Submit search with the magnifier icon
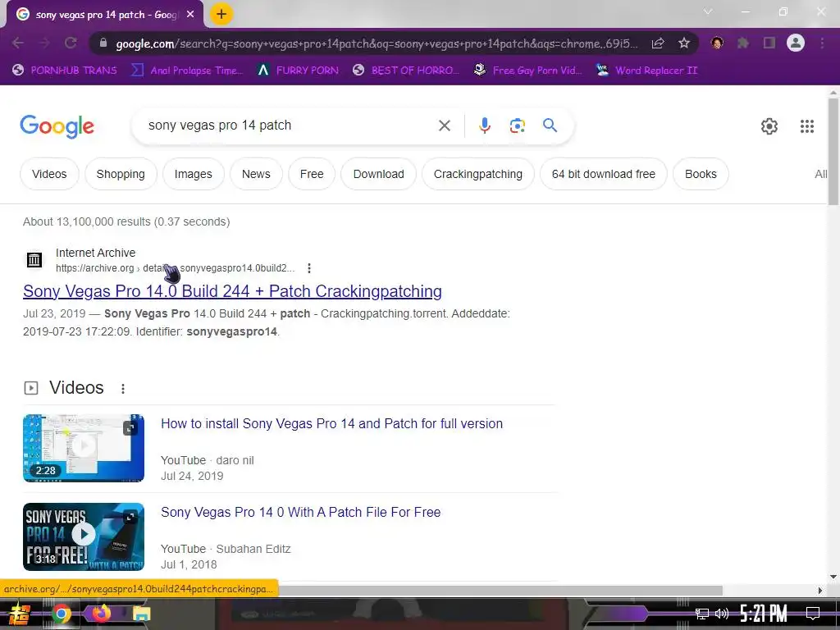The image size is (840, 630). coord(550,126)
